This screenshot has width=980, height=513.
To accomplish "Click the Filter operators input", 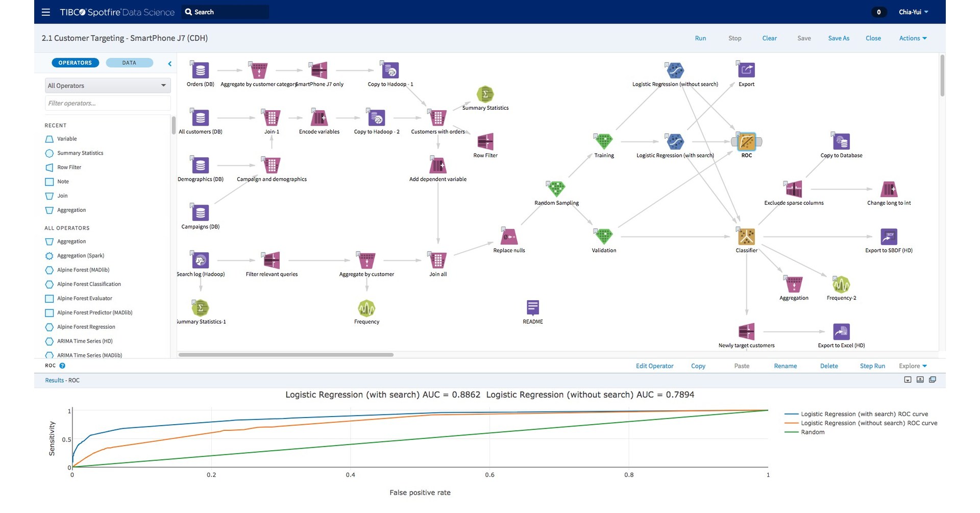I will click(x=107, y=103).
